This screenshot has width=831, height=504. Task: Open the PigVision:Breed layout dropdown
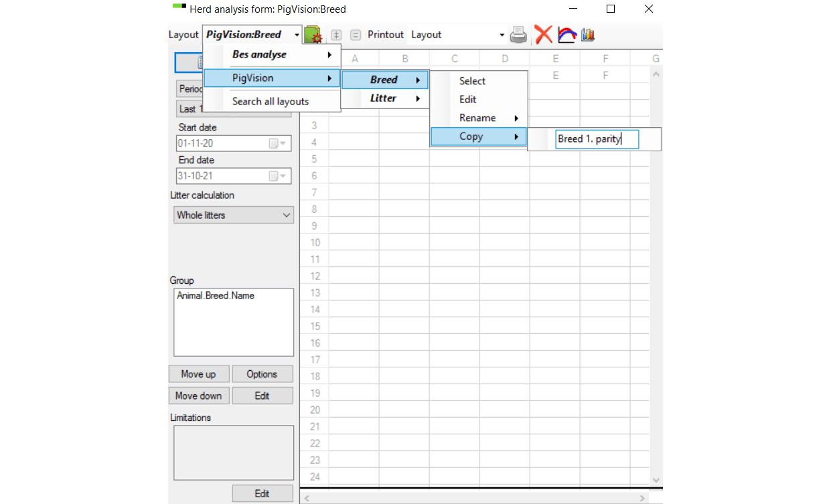pyautogui.click(x=252, y=35)
